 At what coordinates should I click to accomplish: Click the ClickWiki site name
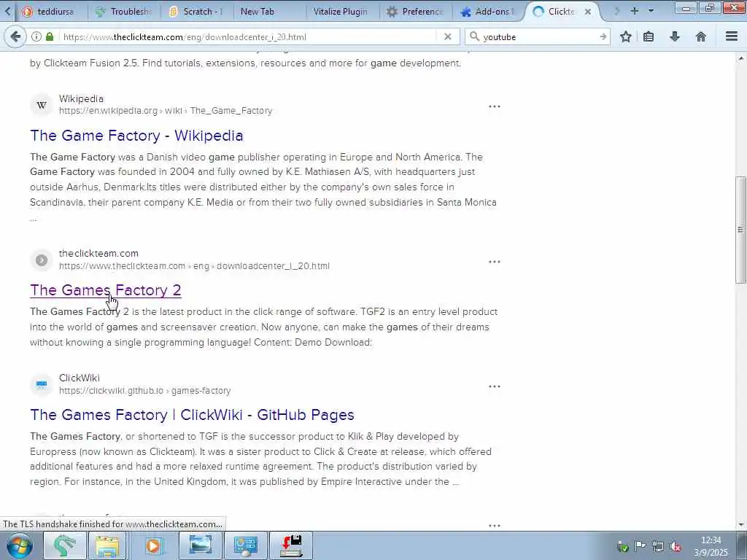79,378
